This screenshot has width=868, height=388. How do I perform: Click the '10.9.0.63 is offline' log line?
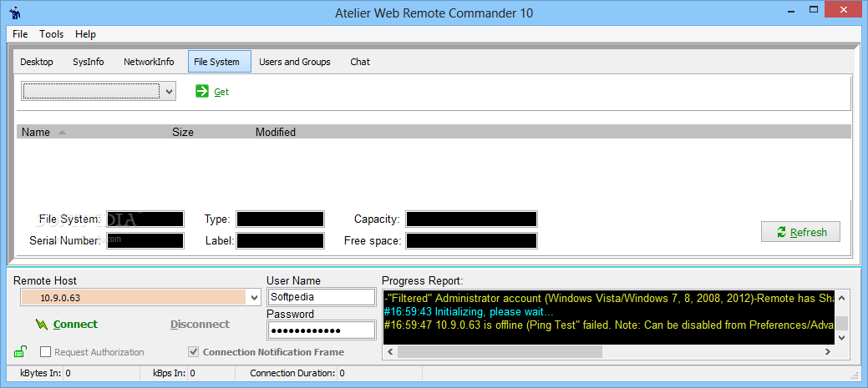tap(609, 325)
